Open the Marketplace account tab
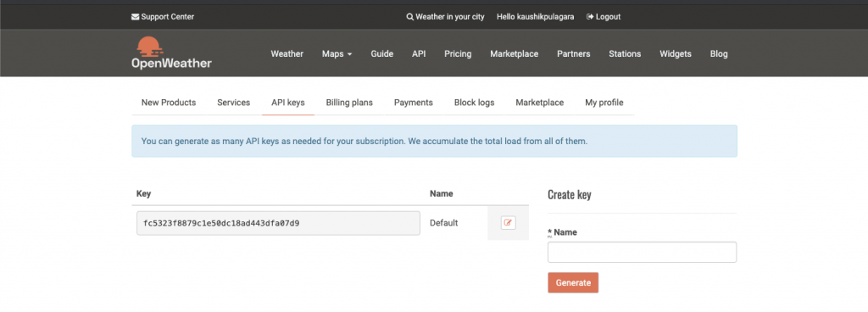 540,103
